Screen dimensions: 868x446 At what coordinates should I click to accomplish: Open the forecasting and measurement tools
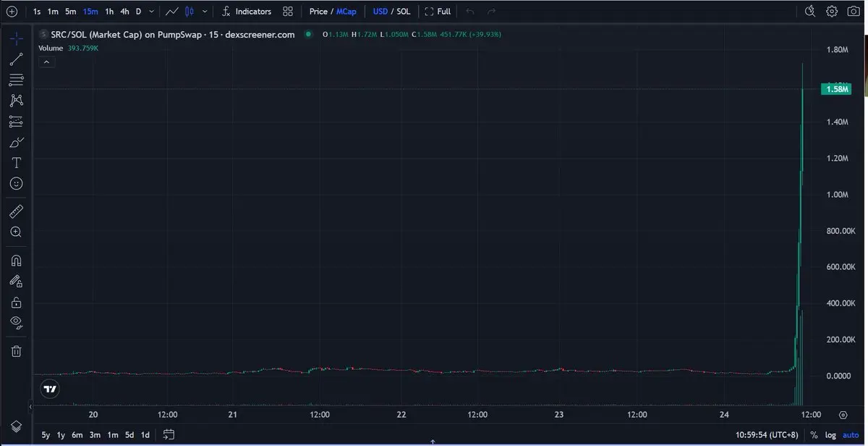tap(16, 122)
